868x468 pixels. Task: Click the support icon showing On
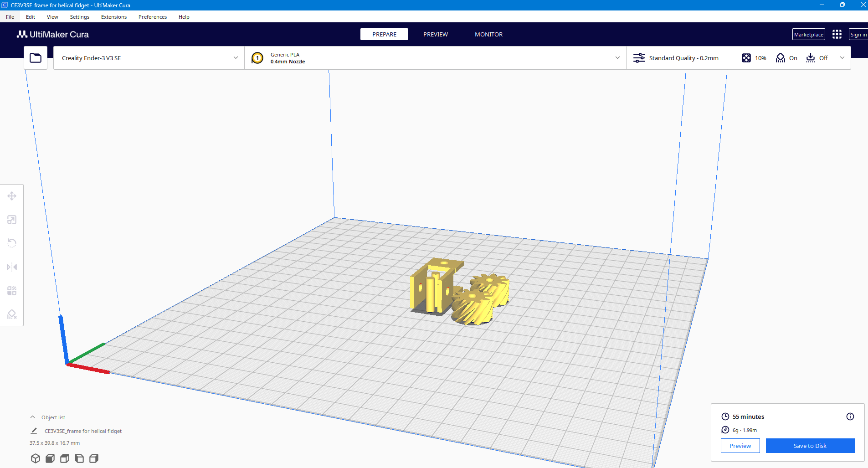click(x=781, y=58)
